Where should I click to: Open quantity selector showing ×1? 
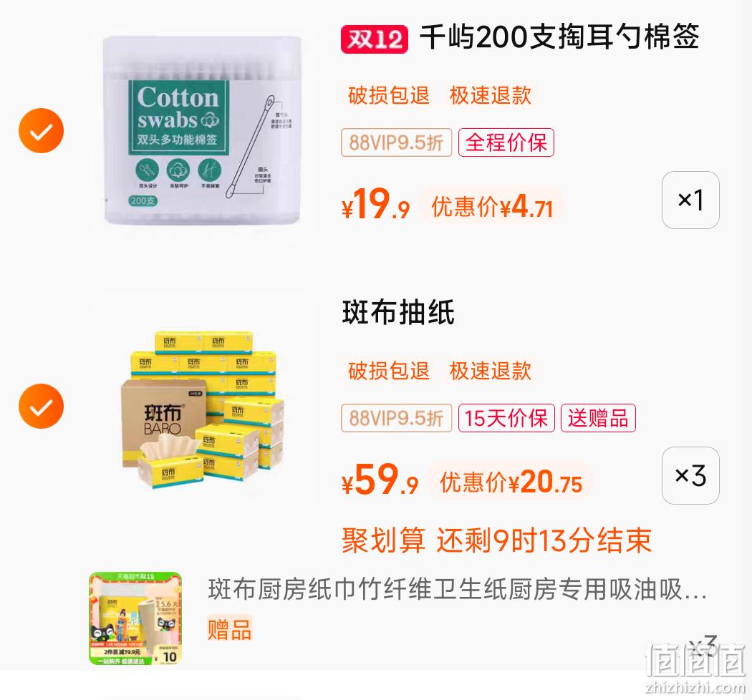coord(690,200)
